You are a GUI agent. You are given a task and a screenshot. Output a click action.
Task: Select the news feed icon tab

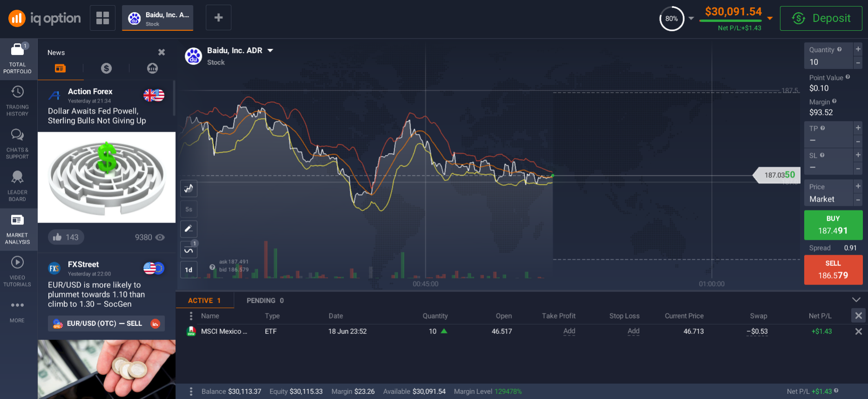pyautogui.click(x=61, y=68)
